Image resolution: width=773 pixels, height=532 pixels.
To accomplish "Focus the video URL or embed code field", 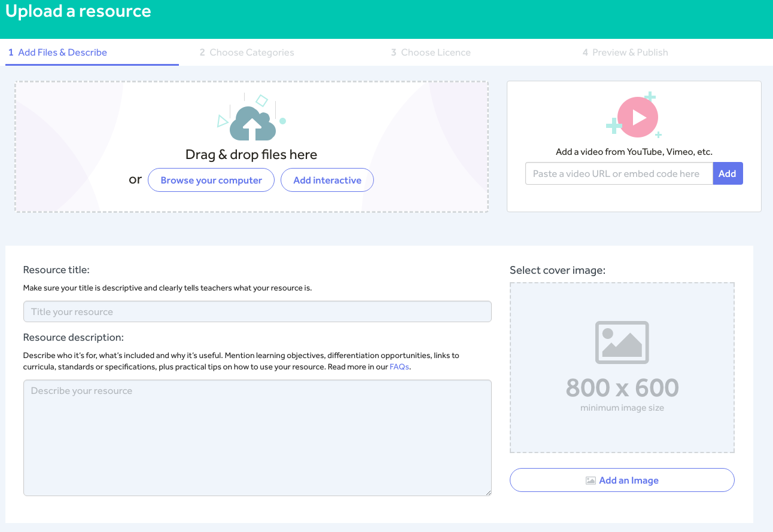I will [x=619, y=174].
